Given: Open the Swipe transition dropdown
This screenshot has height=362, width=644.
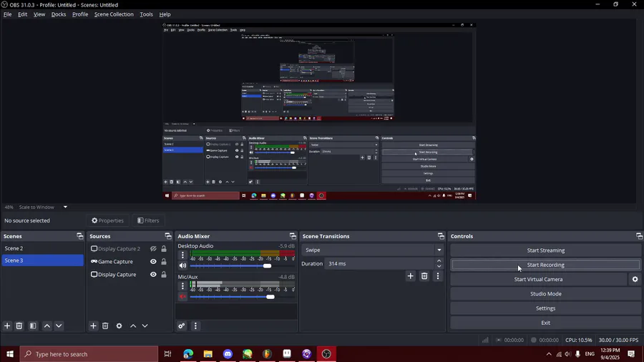Looking at the screenshot, I should (x=372, y=250).
